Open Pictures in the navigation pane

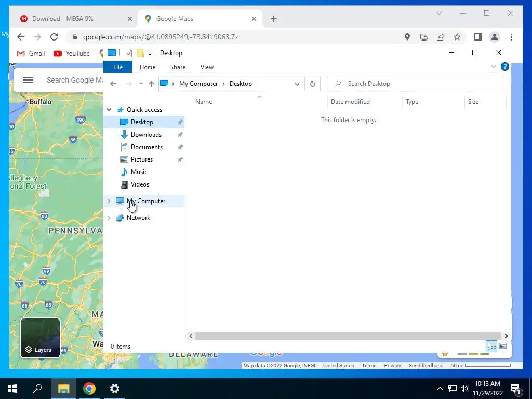tap(141, 159)
